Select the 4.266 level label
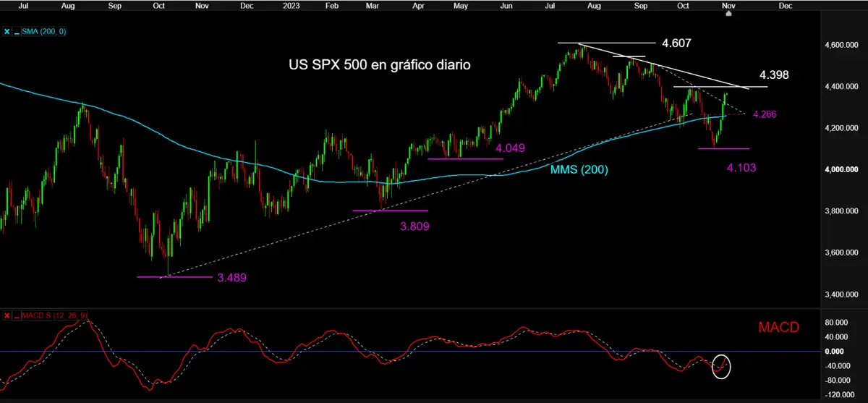 (x=765, y=114)
